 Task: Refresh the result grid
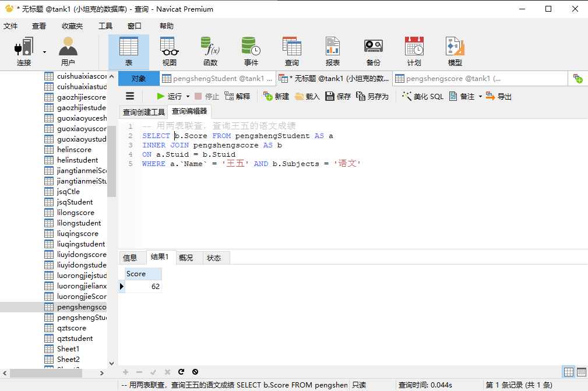click(x=181, y=372)
